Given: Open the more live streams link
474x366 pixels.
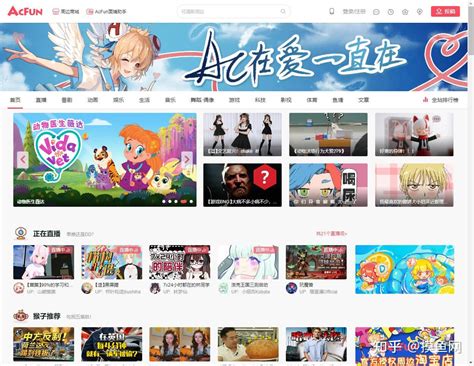Looking at the screenshot, I should 331,234.
